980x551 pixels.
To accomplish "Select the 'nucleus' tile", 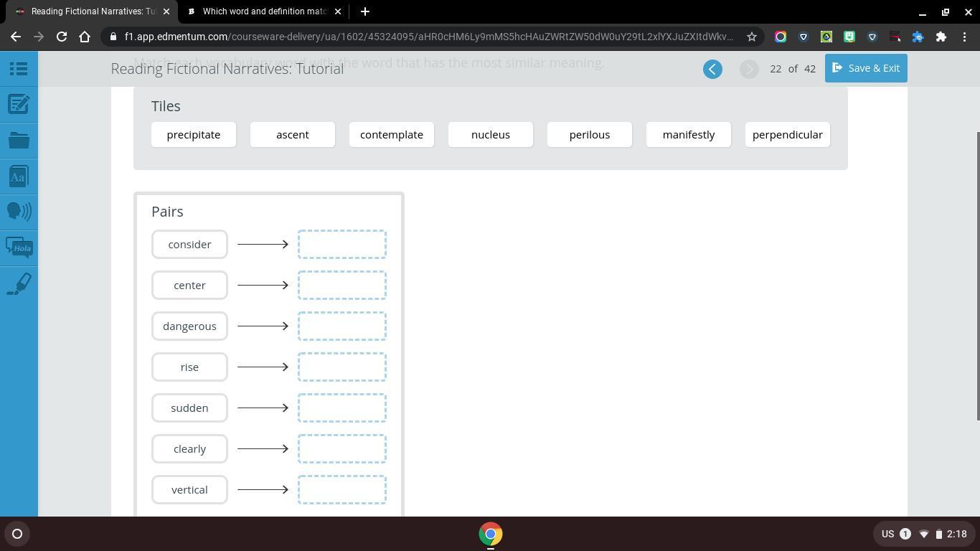I will [x=491, y=135].
